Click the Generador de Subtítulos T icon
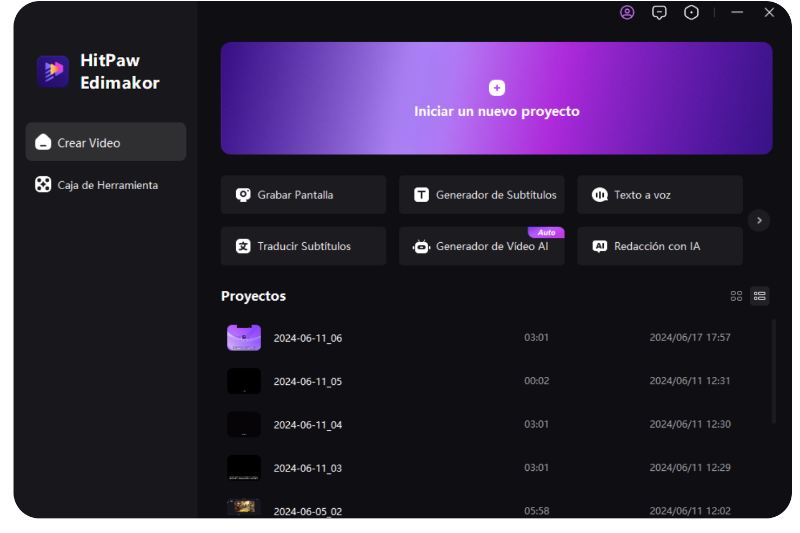Screen dimensions: 800x533 click(x=421, y=195)
